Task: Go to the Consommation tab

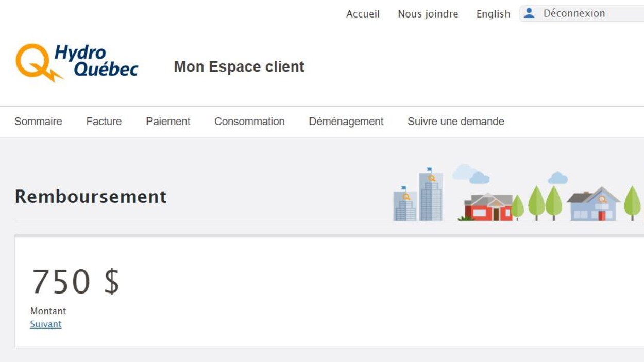Action: tap(249, 122)
